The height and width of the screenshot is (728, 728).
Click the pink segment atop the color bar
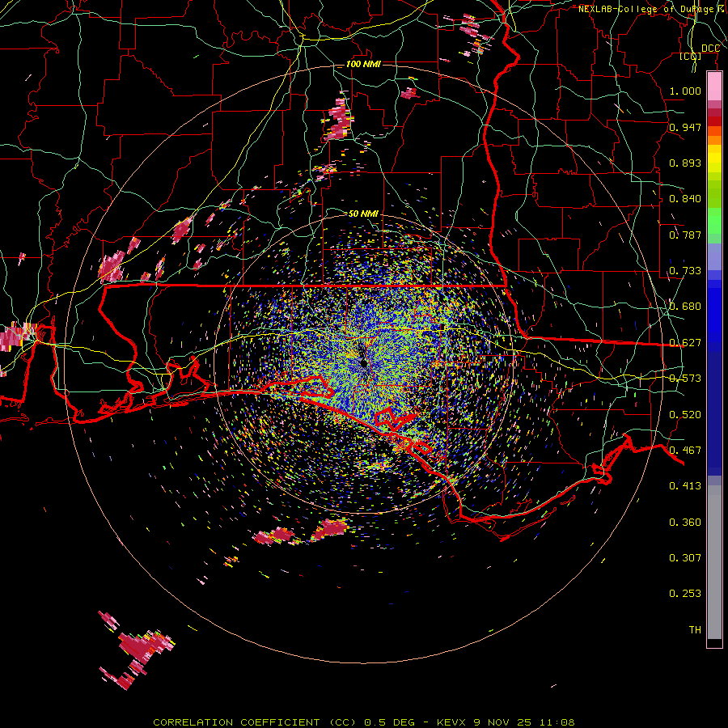point(714,86)
